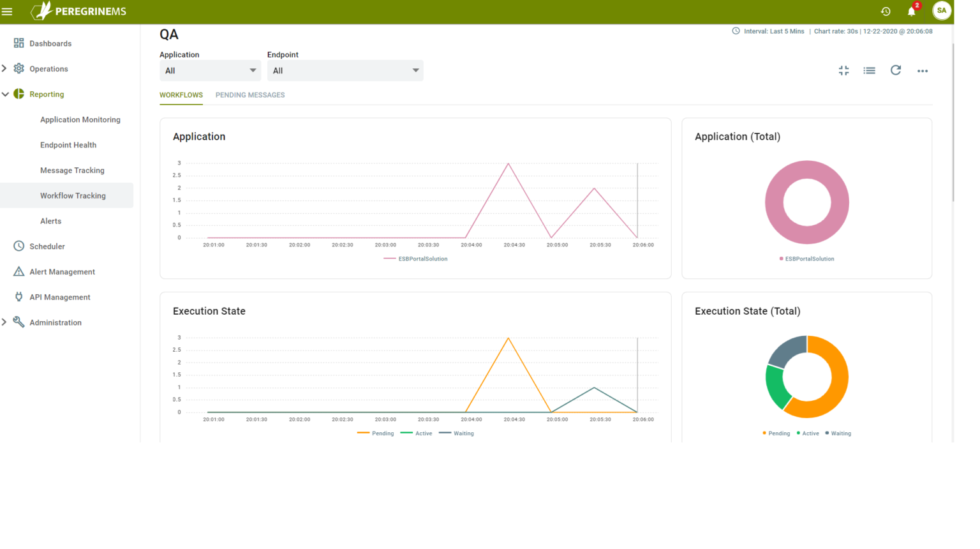Viewport: 980px width, 549px height.
Task: Open the more options ellipsis menu
Action: coord(923,71)
